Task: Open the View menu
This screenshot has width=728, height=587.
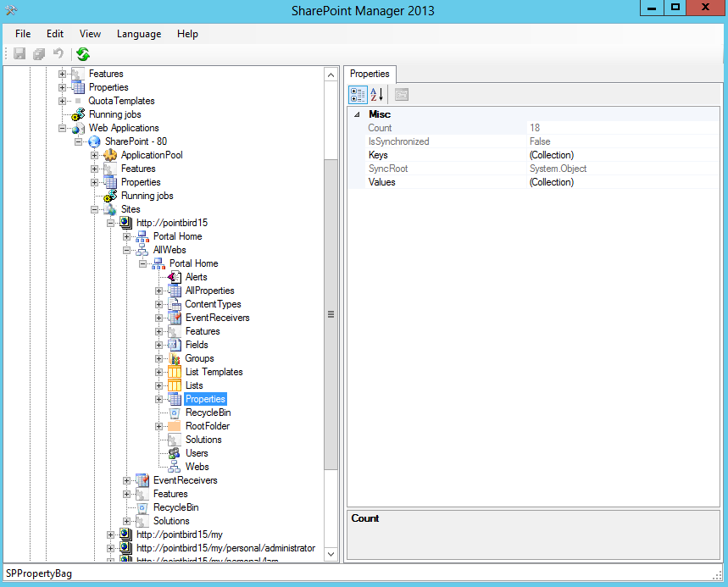Action: point(90,34)
